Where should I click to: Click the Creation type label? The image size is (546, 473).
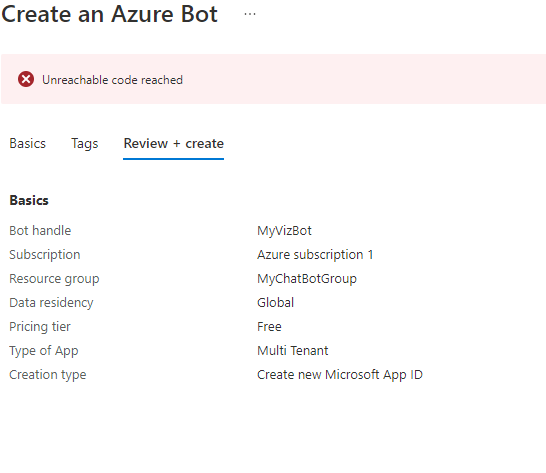pos(48,374)
